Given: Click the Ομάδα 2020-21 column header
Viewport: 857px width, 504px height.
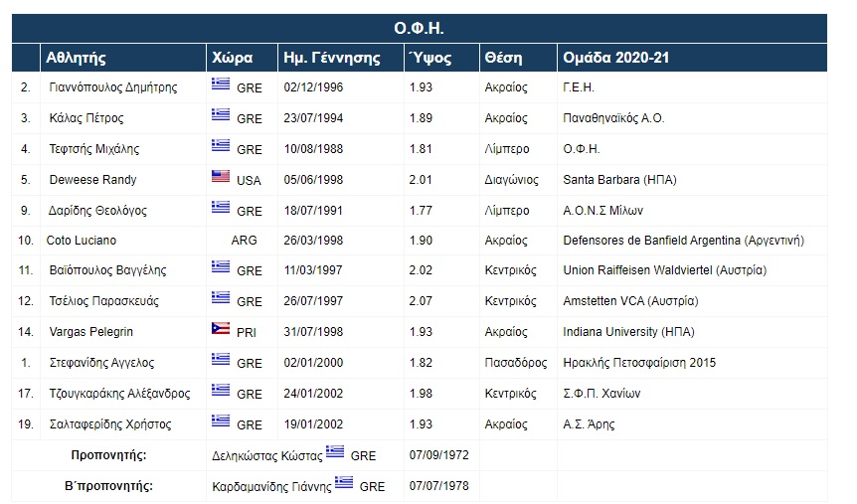Looking at the screenshot, I should 615,58.
